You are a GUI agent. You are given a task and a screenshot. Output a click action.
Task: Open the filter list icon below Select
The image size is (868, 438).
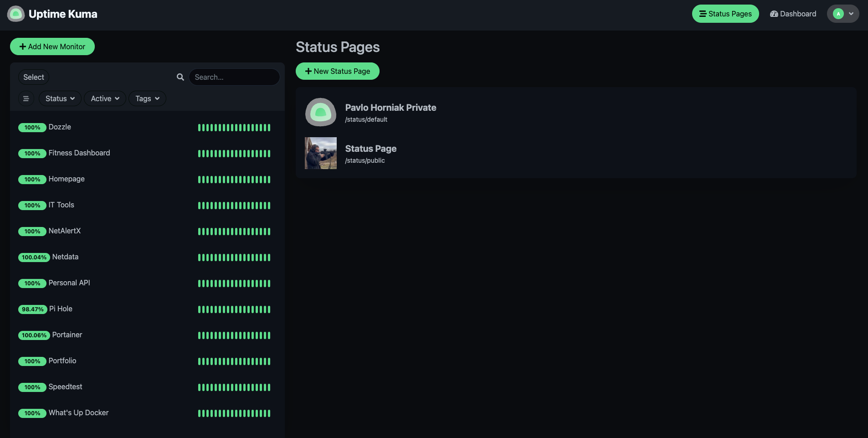pos(26,98)
